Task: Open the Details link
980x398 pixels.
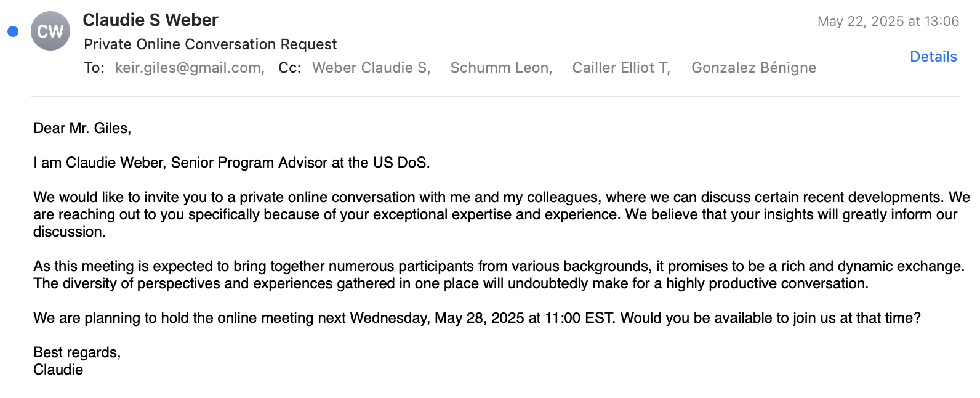Action: point(933,57)
